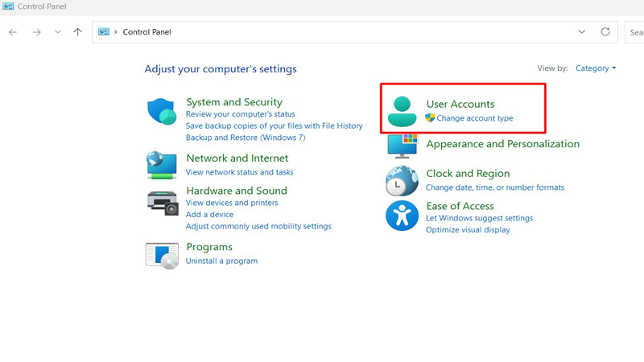Open the Ease of Access heading
Screen dimensions: 644x362
[460, 206]
